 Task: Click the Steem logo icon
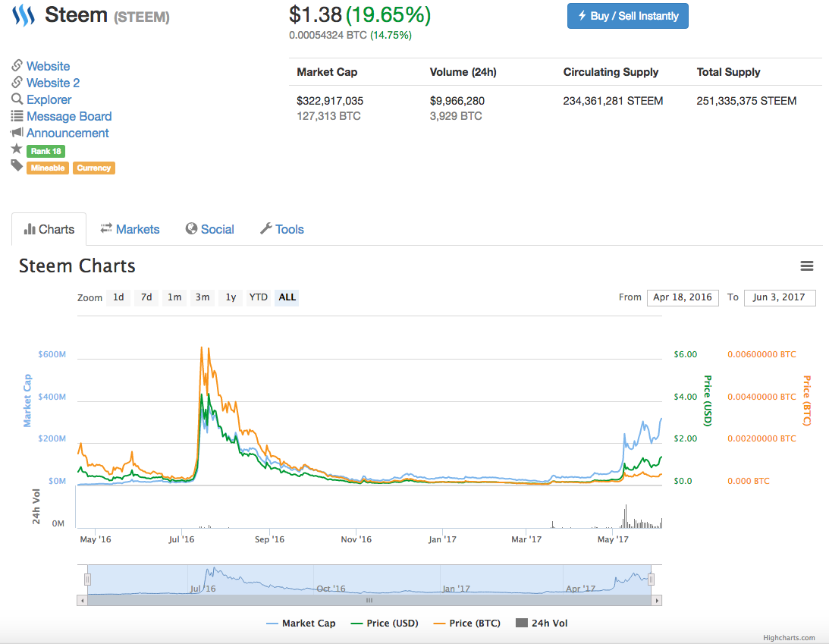pyautogui.click(x=24, y=15)
